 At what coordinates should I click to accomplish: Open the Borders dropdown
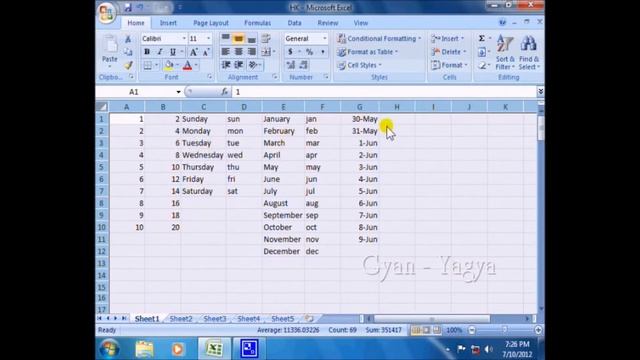pyautogui.click(x=156, y=65)
